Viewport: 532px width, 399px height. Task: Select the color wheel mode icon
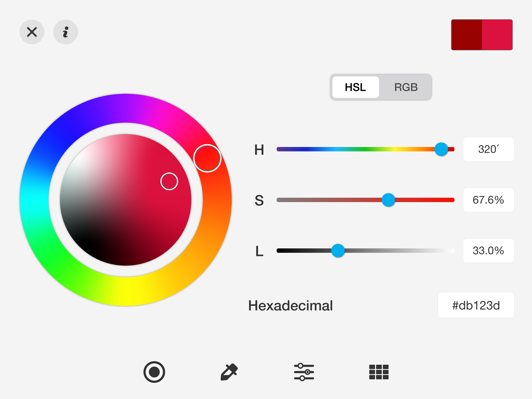click(x=154, y=372)
